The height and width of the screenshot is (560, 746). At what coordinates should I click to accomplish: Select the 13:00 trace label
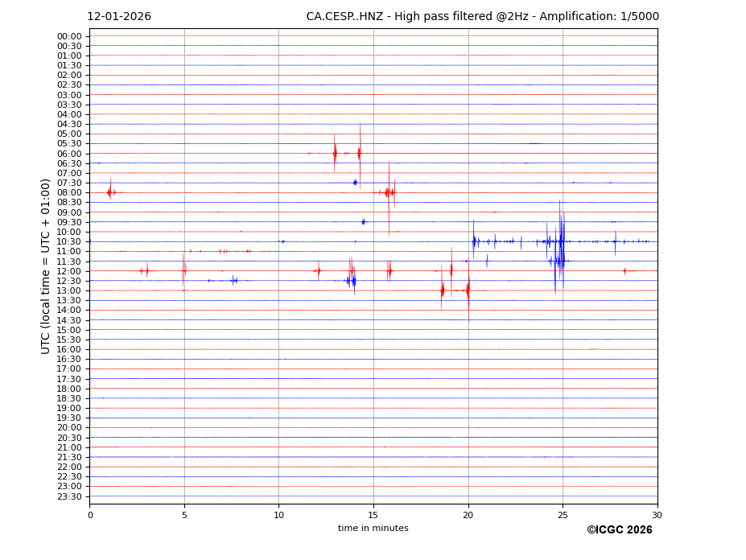click(69, 290)
